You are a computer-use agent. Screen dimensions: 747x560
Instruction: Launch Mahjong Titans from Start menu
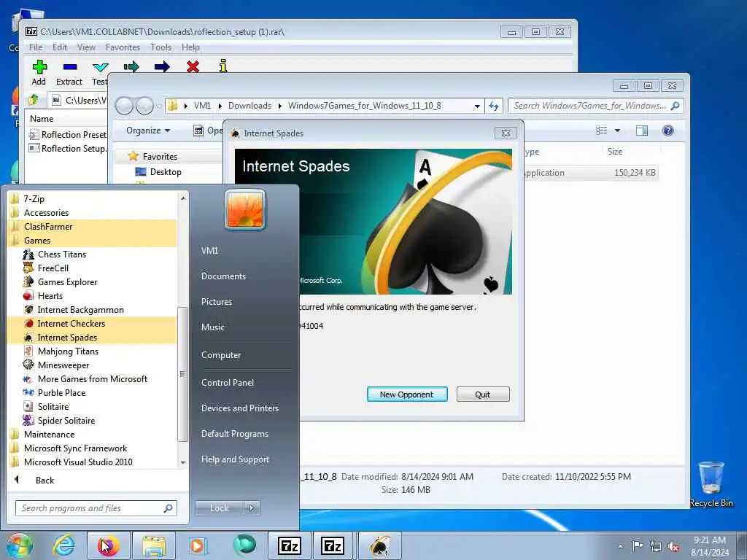point(68,351)
